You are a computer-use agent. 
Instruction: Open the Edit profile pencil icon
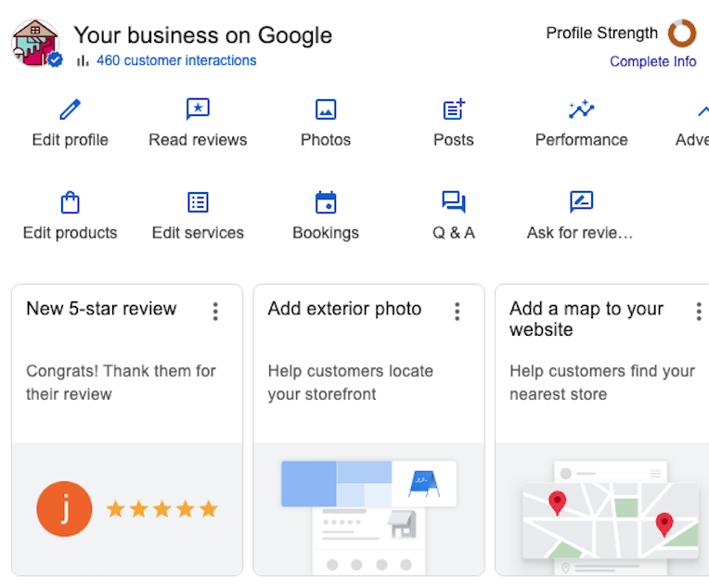pyautogui.click(x=71, y=110)
